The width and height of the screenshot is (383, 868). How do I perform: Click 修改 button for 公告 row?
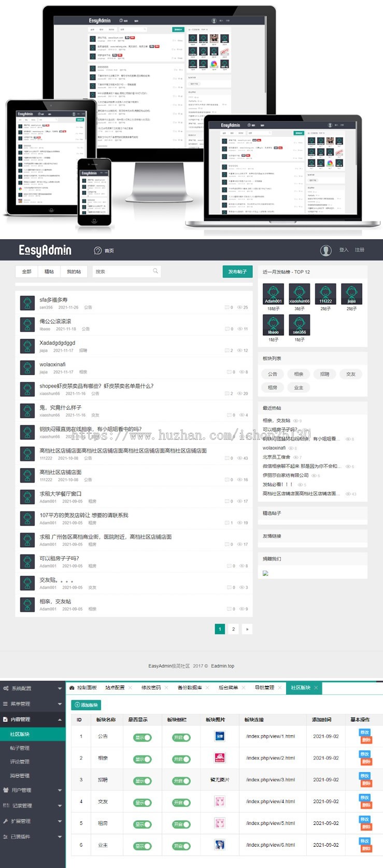[x=365, y=732]
